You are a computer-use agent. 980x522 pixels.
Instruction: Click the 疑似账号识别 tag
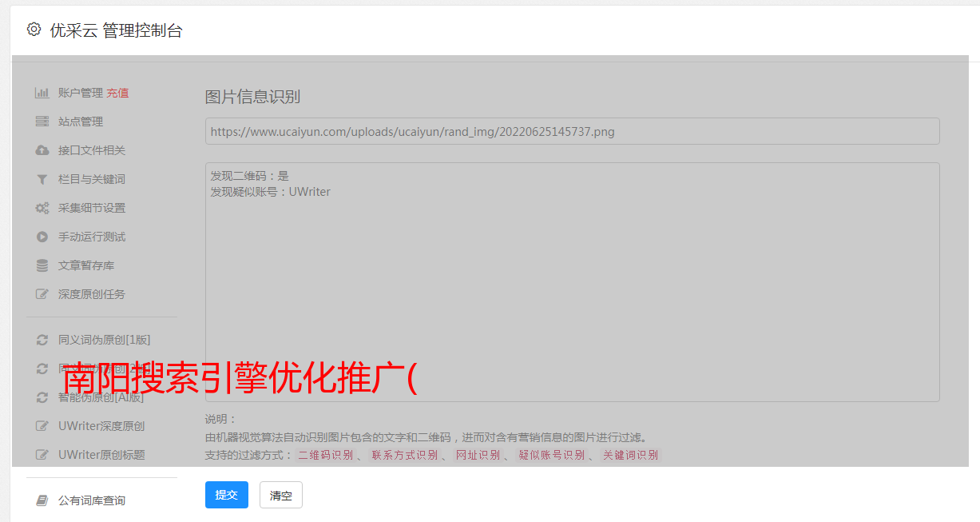point(552,455)
